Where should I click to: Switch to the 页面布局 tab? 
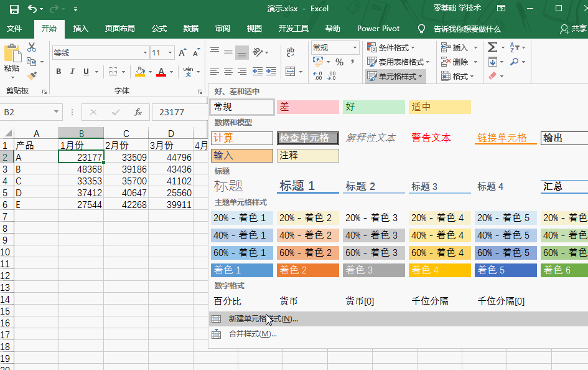[119, 29]
